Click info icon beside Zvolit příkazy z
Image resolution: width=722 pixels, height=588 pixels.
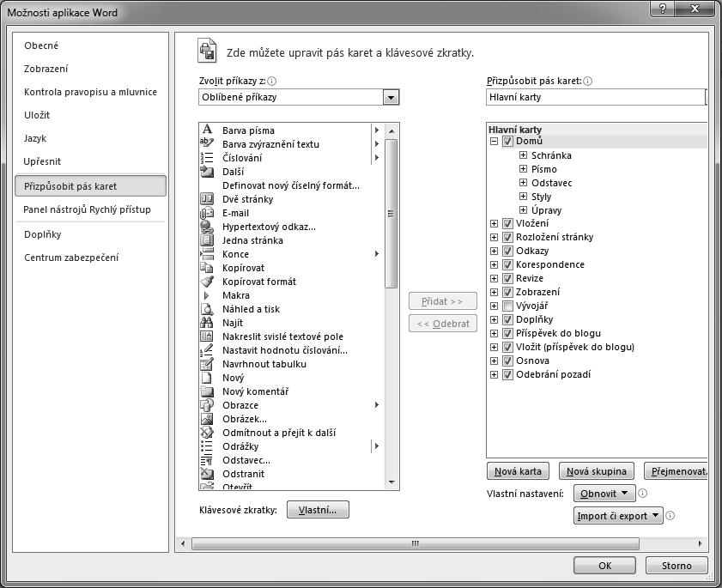tap(272, 81)
